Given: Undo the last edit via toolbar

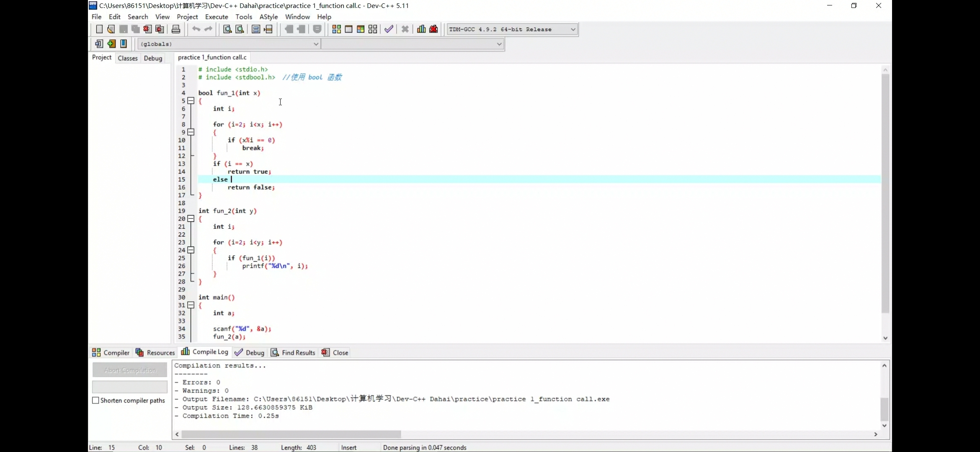Looking at the screenshot, I should [x=196, y=29].
